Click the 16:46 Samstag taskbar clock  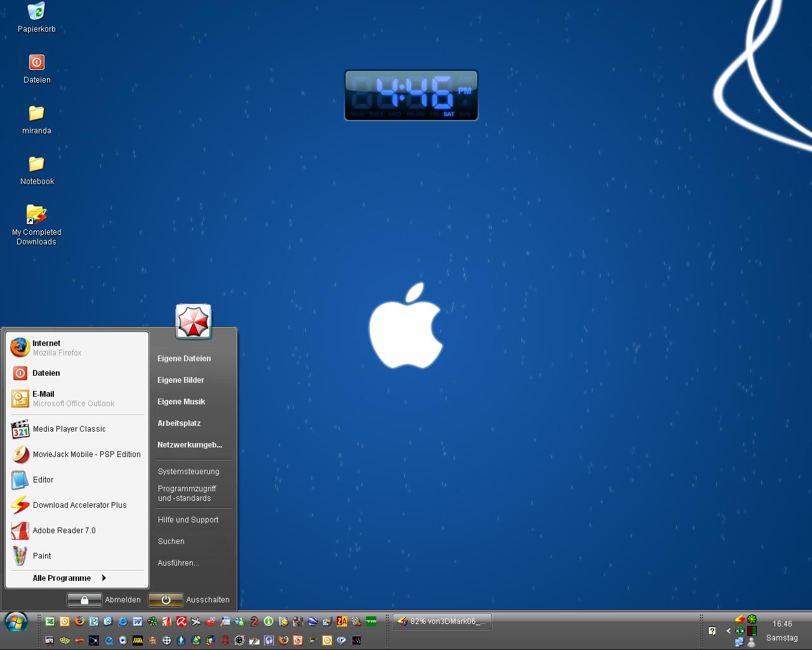click(782, 631)
